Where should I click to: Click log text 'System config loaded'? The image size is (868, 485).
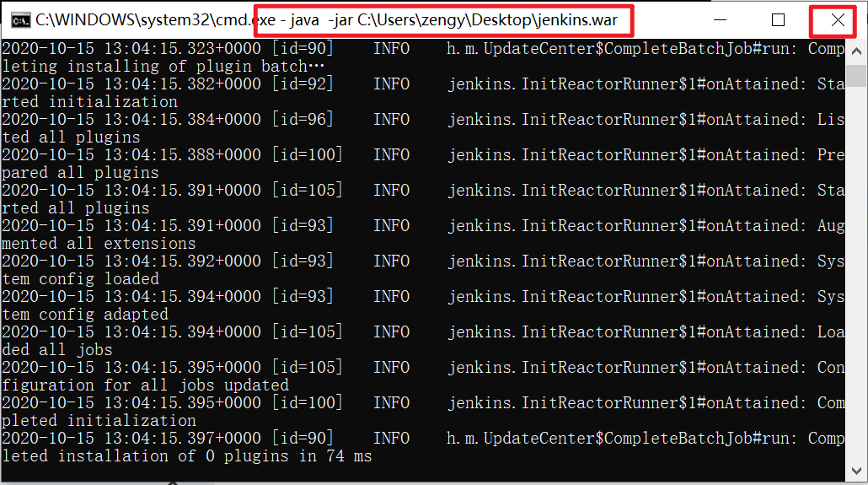tap(80, 279)
